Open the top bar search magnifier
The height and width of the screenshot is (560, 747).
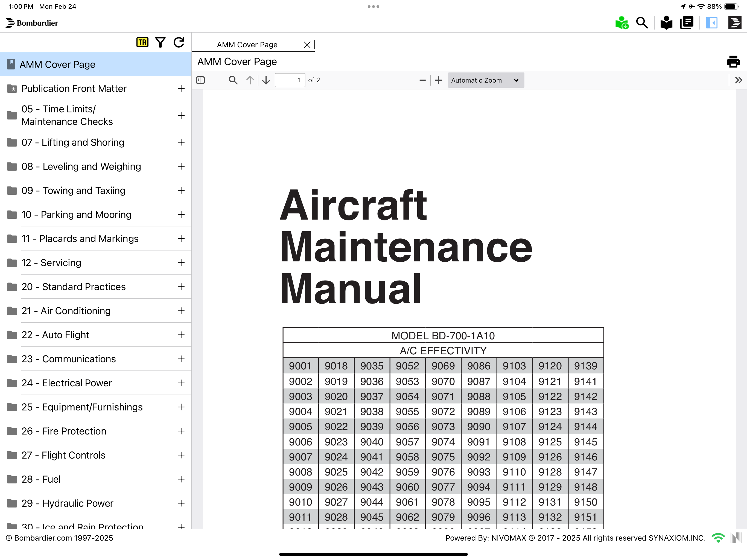(642, 23)
